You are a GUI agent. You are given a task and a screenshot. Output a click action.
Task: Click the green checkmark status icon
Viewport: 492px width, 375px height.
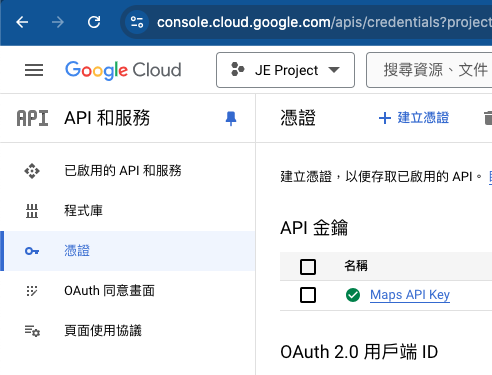353,295
